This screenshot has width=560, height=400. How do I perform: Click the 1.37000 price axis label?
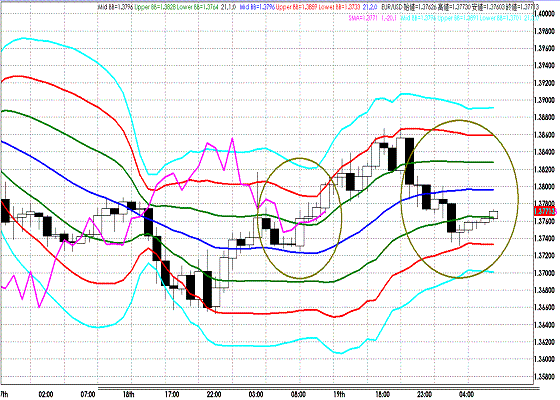click(x=546, y=273)
